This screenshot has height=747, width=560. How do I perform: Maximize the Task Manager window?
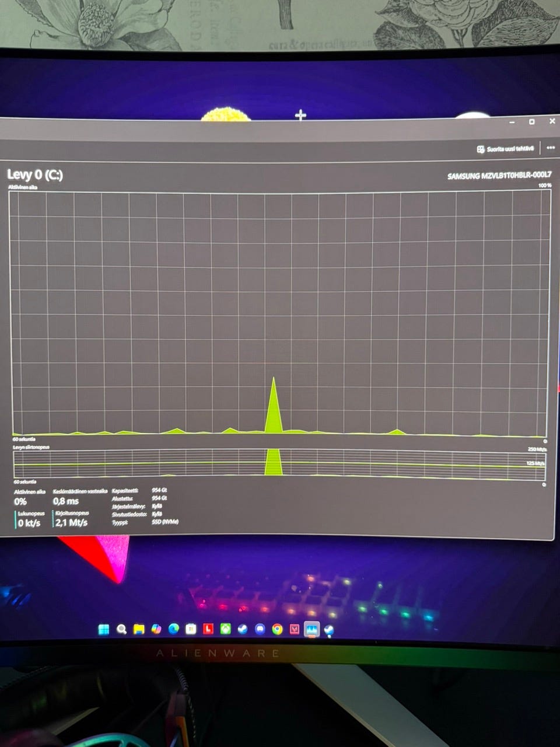pyautogui.click(x=531, y=122)
